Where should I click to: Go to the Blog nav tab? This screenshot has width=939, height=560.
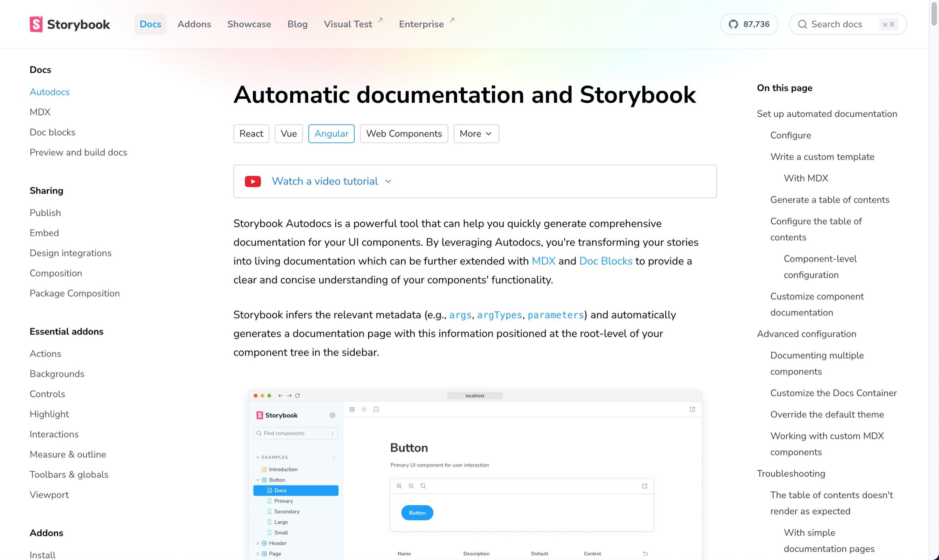point(297,24)
